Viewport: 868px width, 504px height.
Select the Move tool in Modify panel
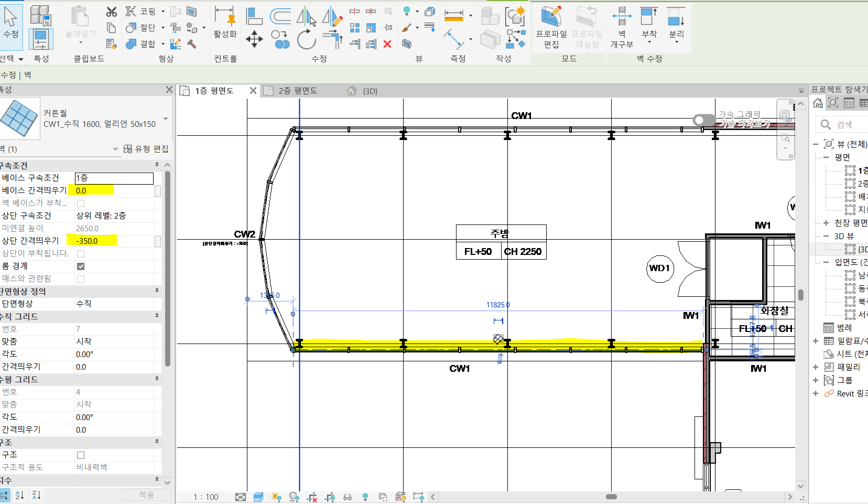[x=254, y=39]
